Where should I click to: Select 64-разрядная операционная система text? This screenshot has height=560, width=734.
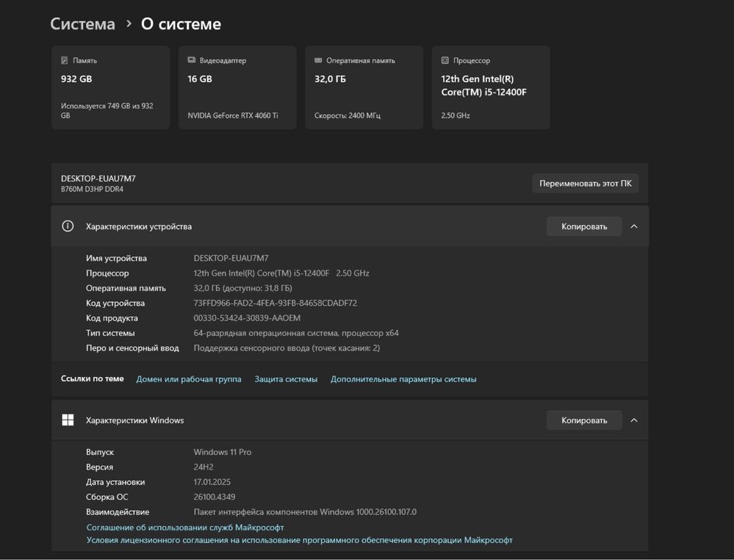click(296, 333)
